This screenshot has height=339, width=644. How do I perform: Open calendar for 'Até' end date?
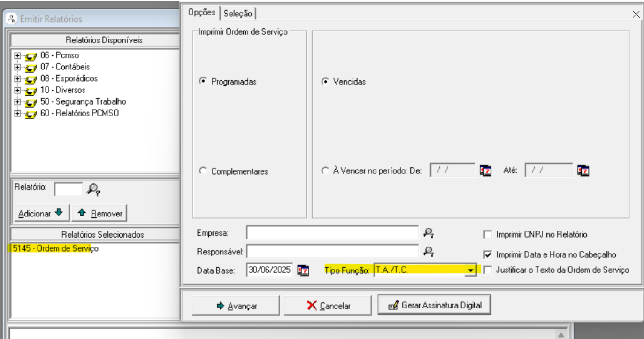pos(583,170)
